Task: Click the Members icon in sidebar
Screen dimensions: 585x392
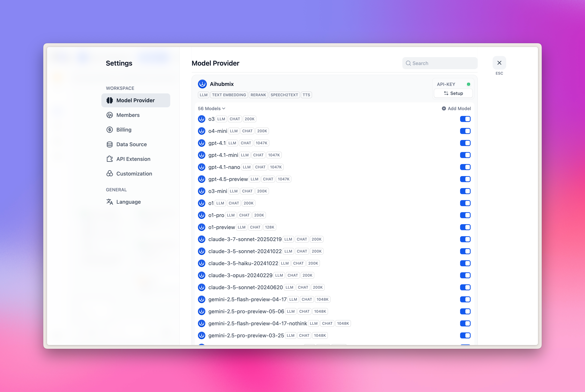Action: (x=110, y=115)
